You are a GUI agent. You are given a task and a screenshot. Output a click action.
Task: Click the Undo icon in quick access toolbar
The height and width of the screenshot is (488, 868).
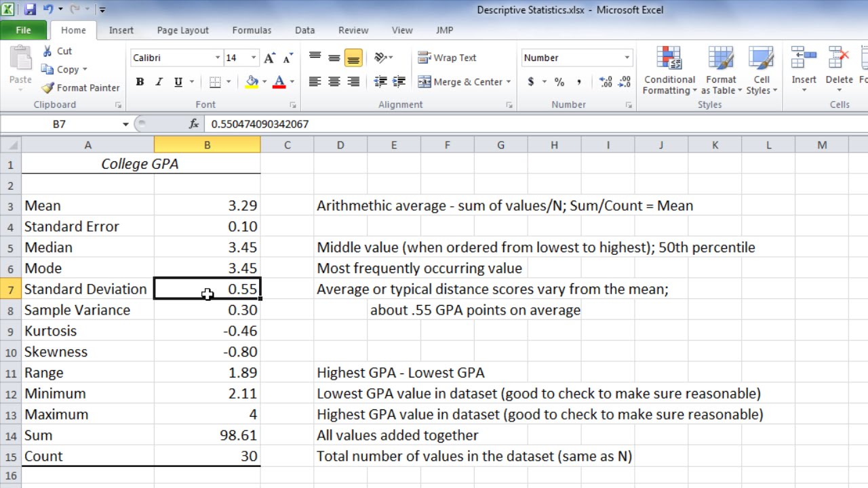(48, 9)
